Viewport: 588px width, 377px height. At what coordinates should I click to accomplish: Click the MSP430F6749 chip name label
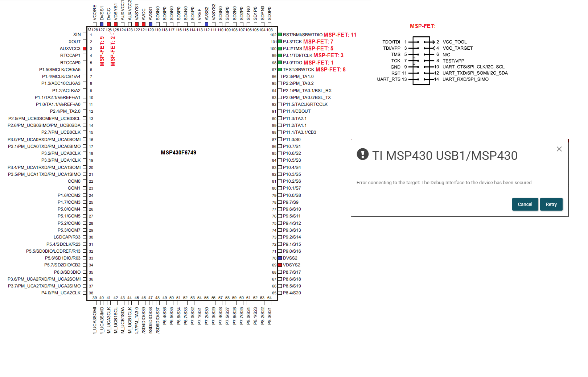click(x=178, y=153)
